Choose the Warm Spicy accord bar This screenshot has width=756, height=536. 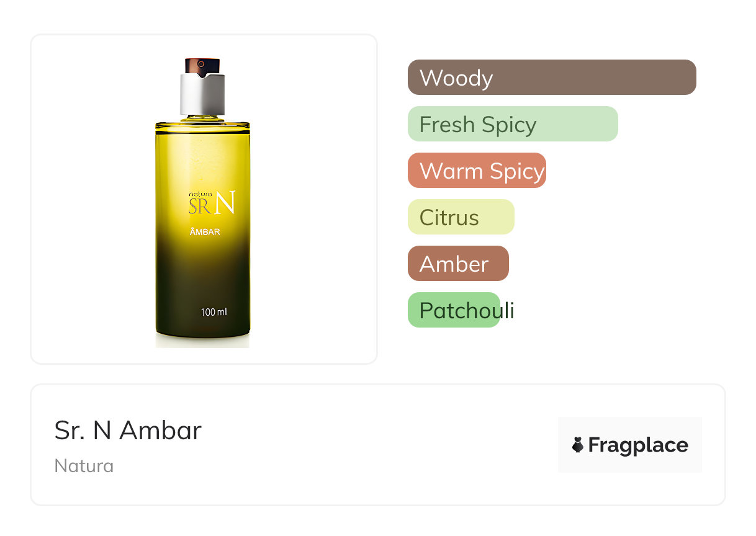click(477, 171)
